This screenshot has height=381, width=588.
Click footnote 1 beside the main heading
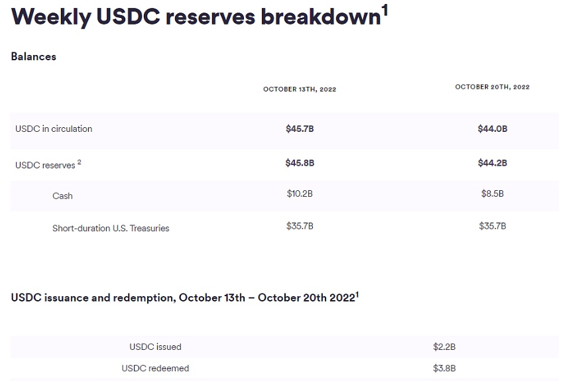384,11
